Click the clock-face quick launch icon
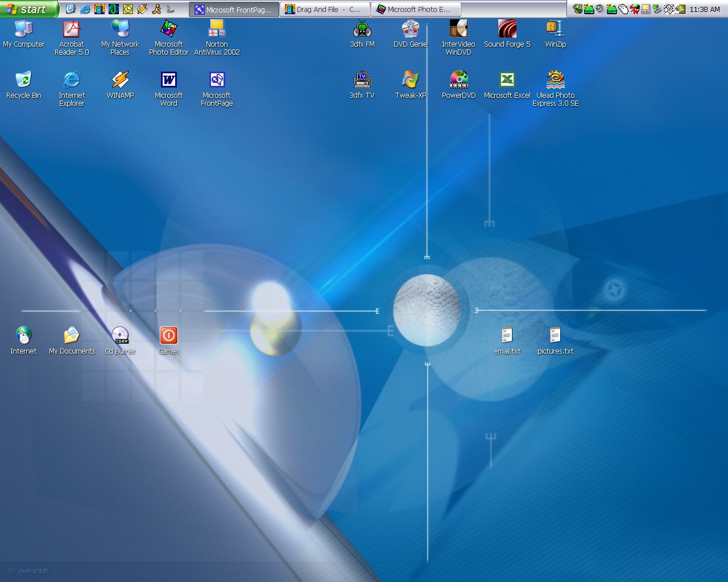The height and width of the screenshot is (582, 728). point(128,9)
